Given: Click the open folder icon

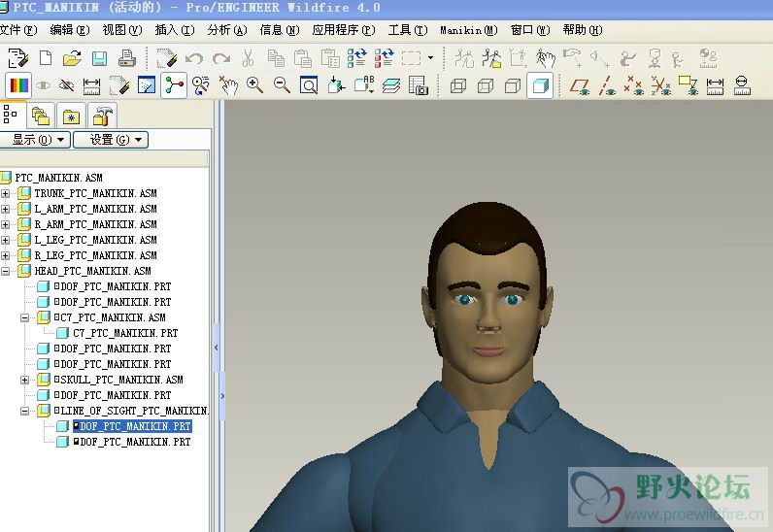Looking at the screenshot, I should [x=73, y=58].
